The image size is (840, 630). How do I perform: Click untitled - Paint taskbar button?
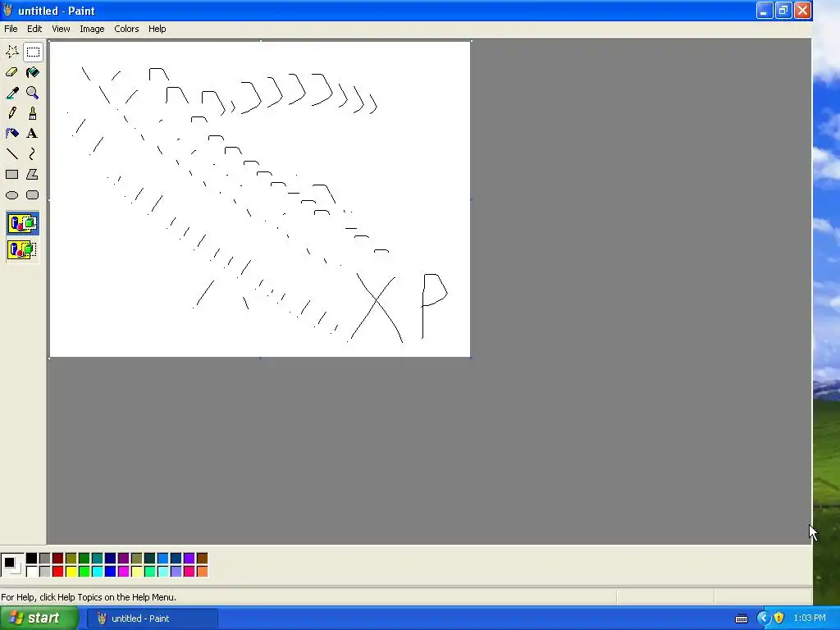click(152, 619)
